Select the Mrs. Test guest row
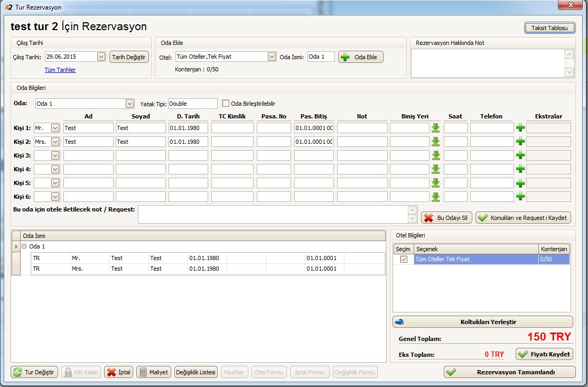Screen dimensions: 588x387 tap(208, 269)
